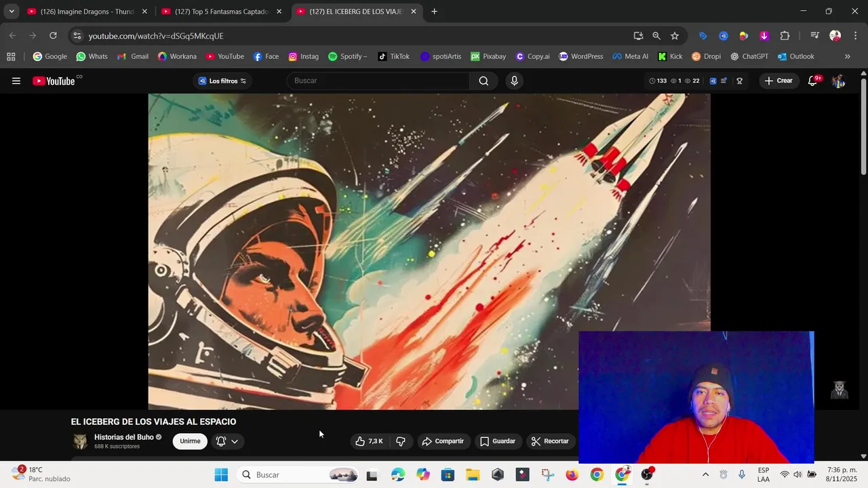Click the YouTube search magnifier button
This screenshot has width=868, height=488.
pyautogui.click(x=484, y=81)
